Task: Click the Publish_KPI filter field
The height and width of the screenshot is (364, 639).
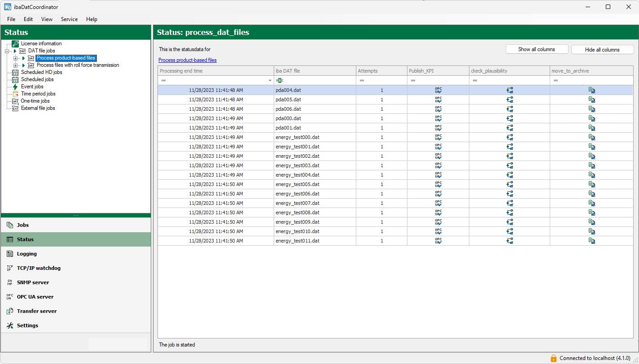Action: click(438, 81)
